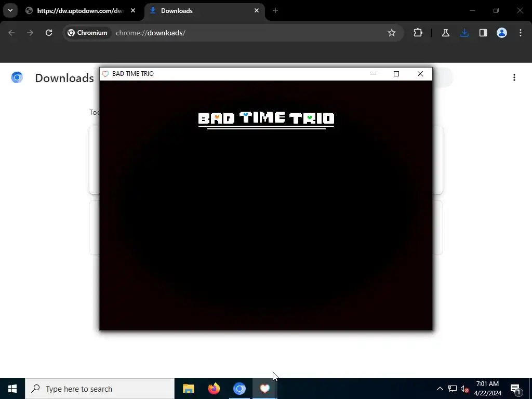Open a new browser tab
The width and height of the screenshot is (532, 399).
[x=275, y=11]
